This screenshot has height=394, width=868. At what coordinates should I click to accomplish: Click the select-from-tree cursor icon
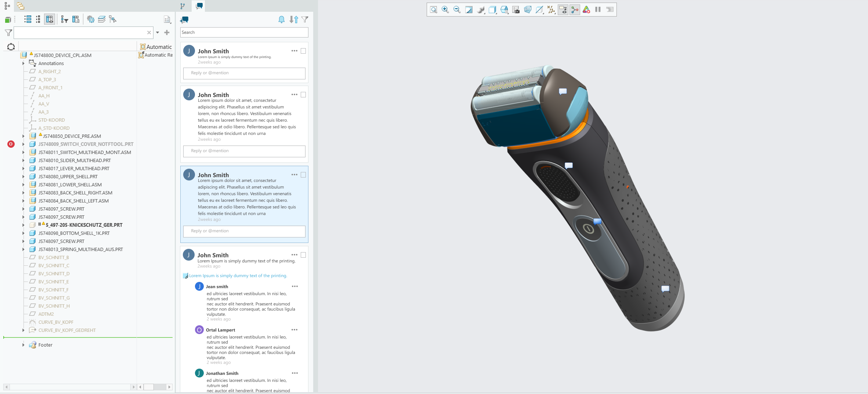click(113, 19)
